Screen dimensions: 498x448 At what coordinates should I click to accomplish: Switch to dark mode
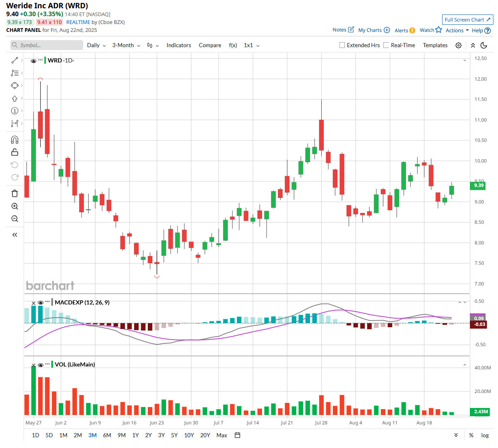(484, 46)
